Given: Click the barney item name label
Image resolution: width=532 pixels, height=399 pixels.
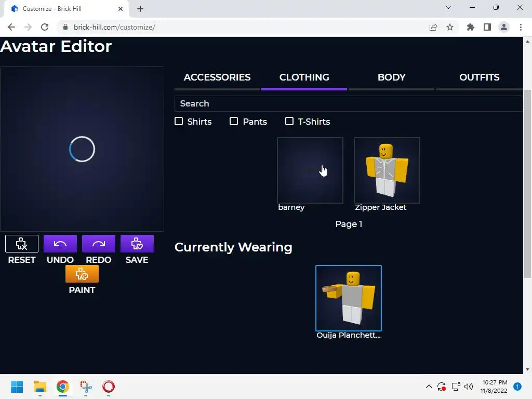Looking at the screenshot, I should click(x=291, y=207).
